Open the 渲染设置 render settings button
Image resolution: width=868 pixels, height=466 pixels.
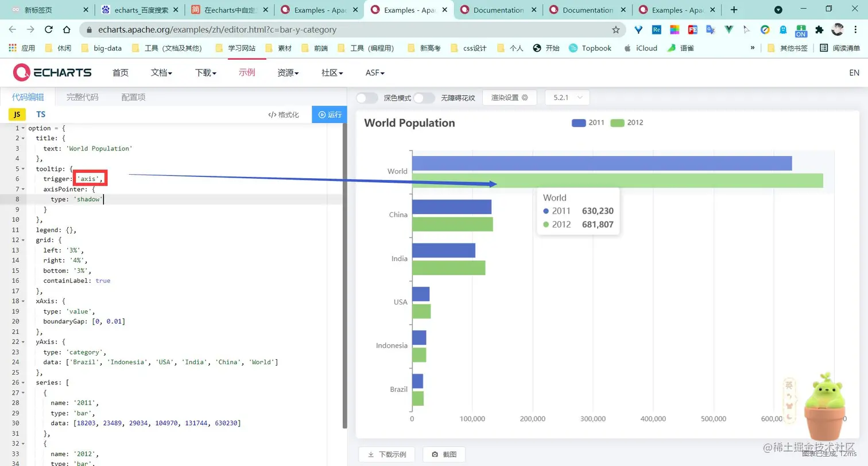pyautogui.click(x=509, y=98)
